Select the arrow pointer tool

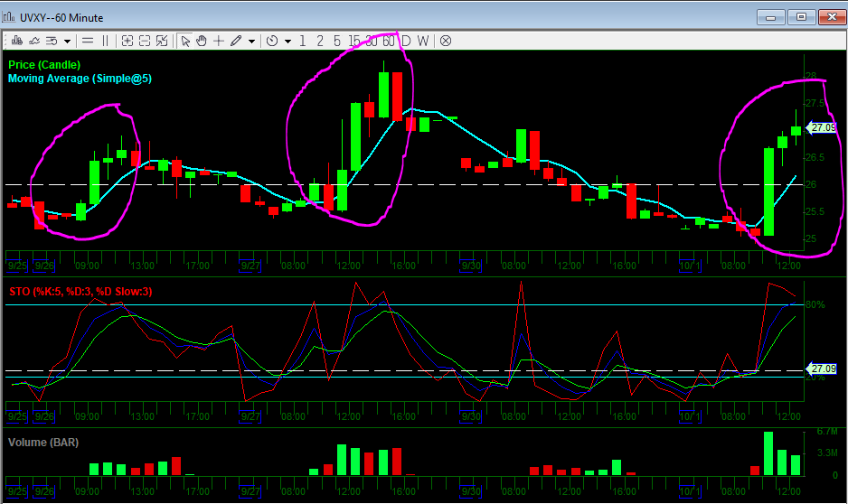[185, 41]
